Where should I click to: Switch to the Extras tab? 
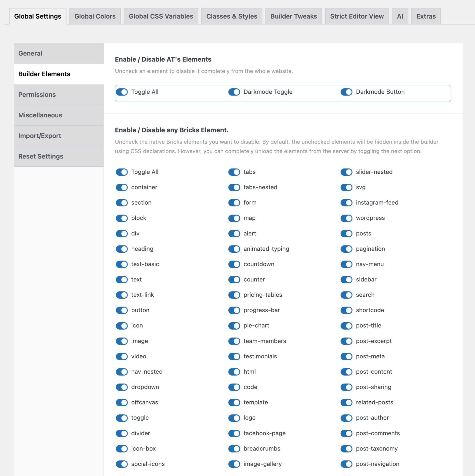pyautogui.click(x=426, y=16)
